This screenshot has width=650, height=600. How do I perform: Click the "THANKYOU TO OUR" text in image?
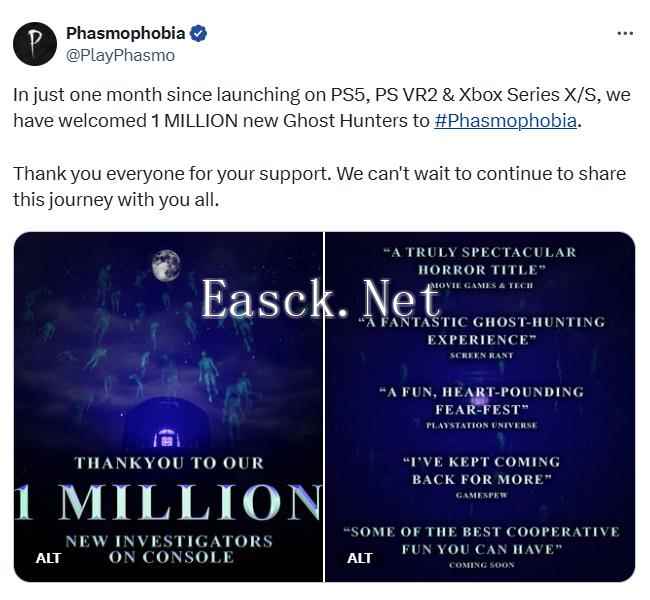click(168, 463)
